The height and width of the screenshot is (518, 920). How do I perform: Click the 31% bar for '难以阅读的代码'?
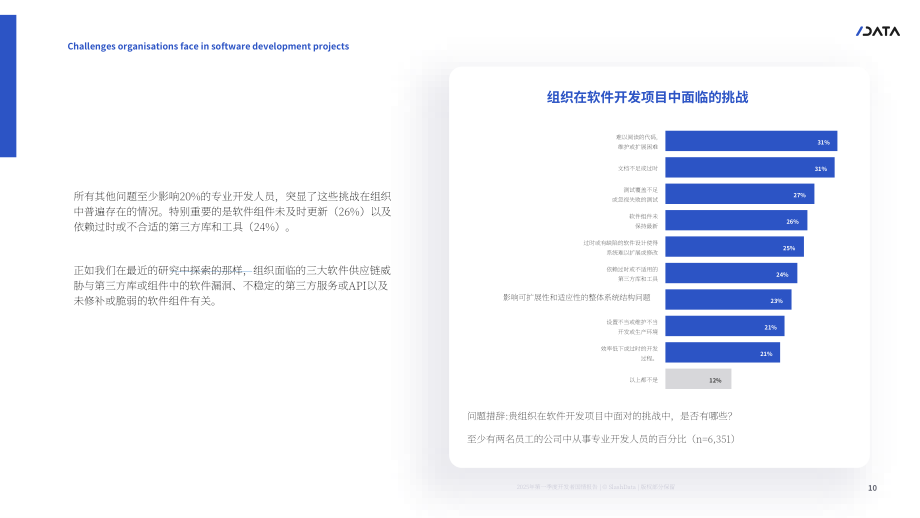click(x=751, y=141)
